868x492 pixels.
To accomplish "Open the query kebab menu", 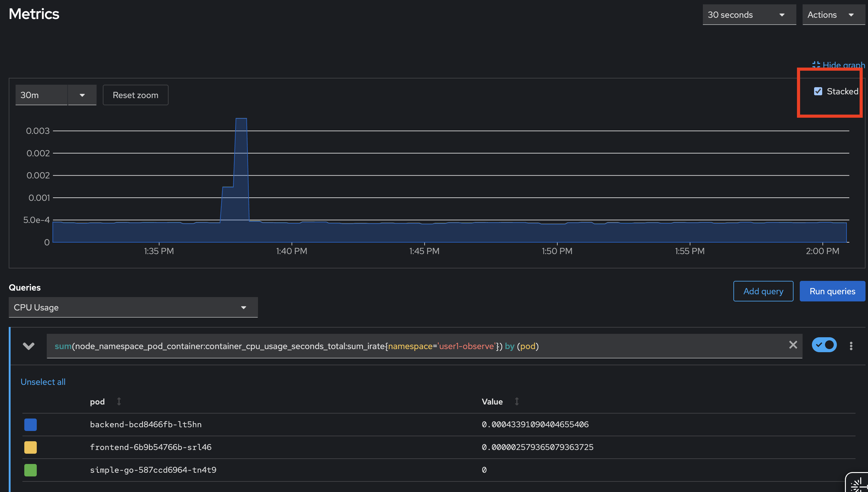I will click(x=851, y=346).
